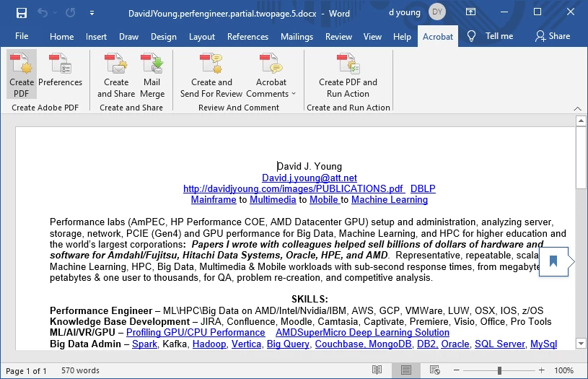
Task: Click scrollbar down arrow
Action: click(581, 344)
